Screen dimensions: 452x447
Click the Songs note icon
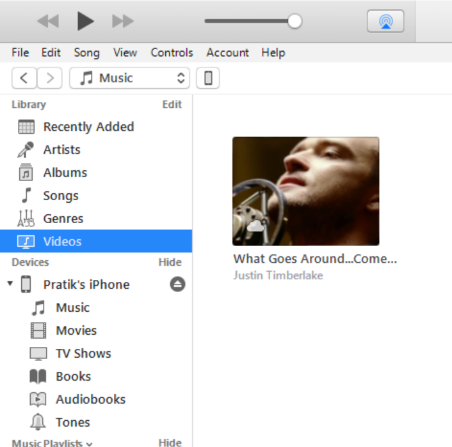click(x=26, y=195)
